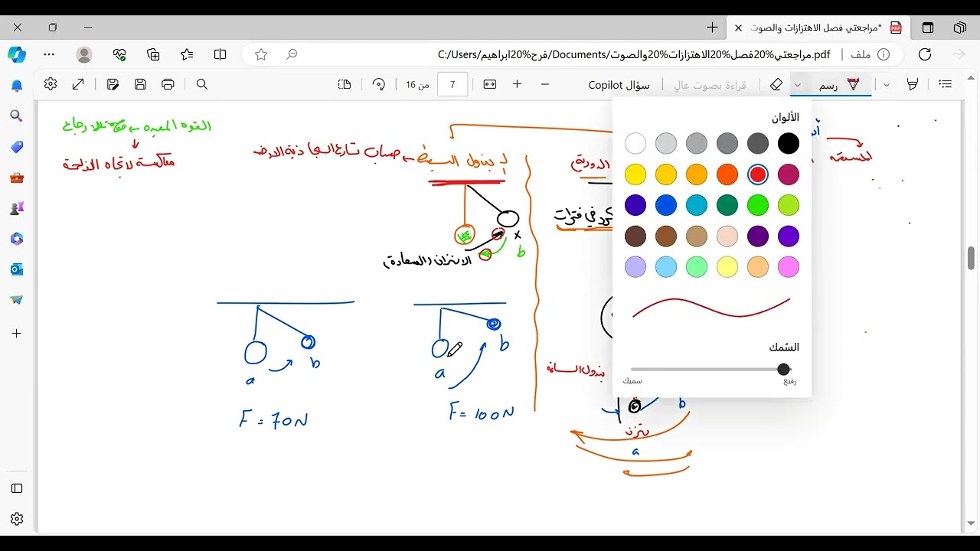Toggle the sidebar panel layout button
The image size is (980, 551).
coord(17,488)
